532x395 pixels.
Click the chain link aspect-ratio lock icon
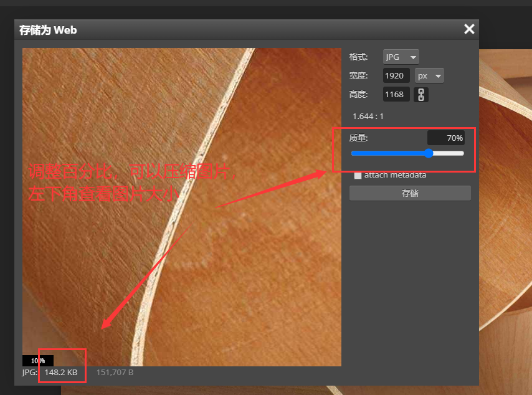[421, 95]
